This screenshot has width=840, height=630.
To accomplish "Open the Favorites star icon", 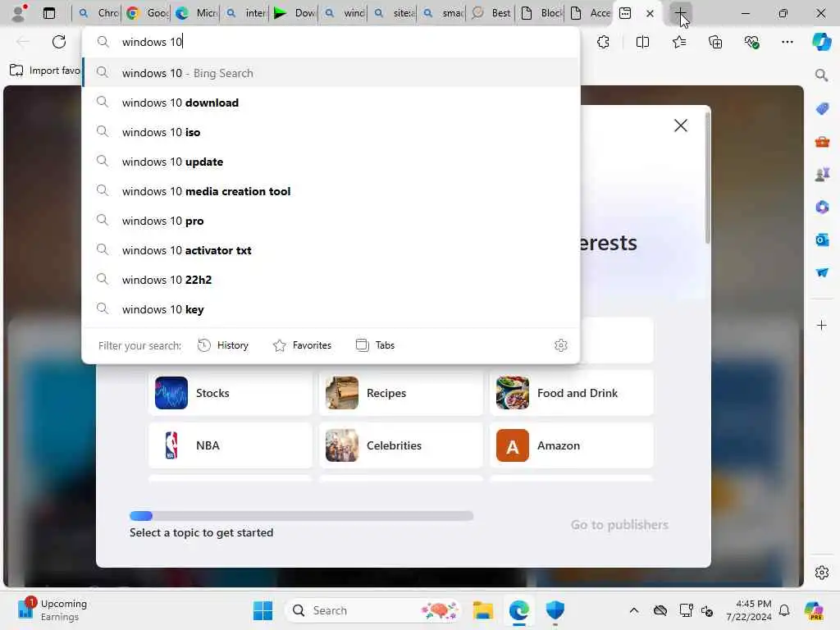I will coord(679,42).
